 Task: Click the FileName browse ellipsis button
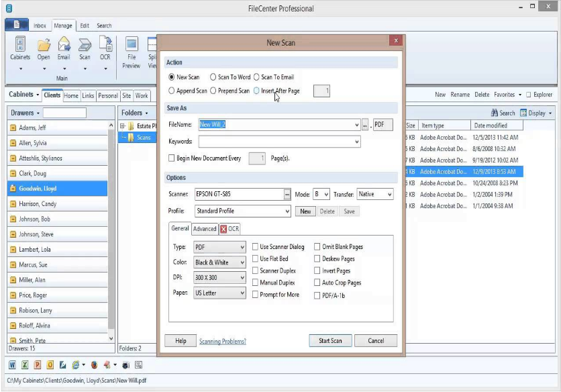click(x=365, y=125)
